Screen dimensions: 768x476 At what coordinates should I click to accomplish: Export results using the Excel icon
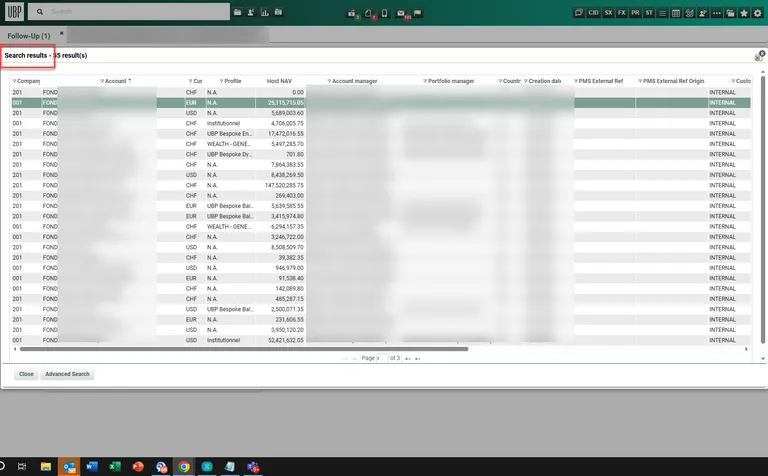[758, 57]
